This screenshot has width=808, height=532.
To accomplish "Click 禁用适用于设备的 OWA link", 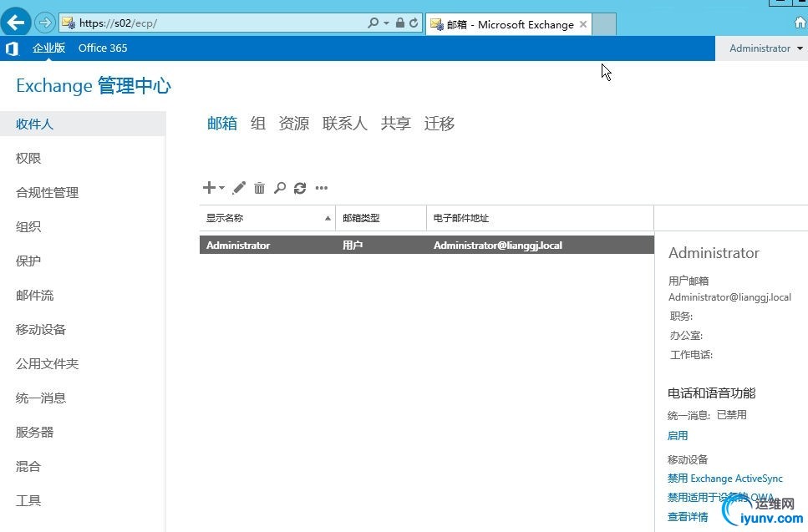I will coord(720,498).
